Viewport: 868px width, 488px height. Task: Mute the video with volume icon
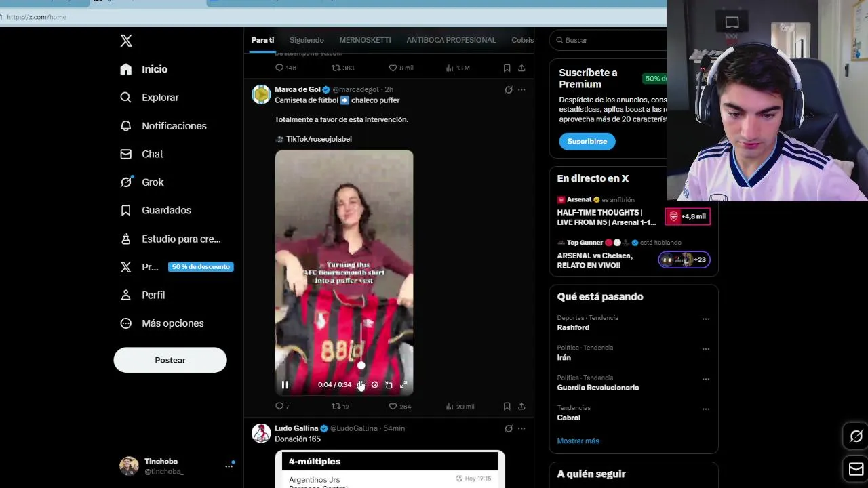click(361, 385)
